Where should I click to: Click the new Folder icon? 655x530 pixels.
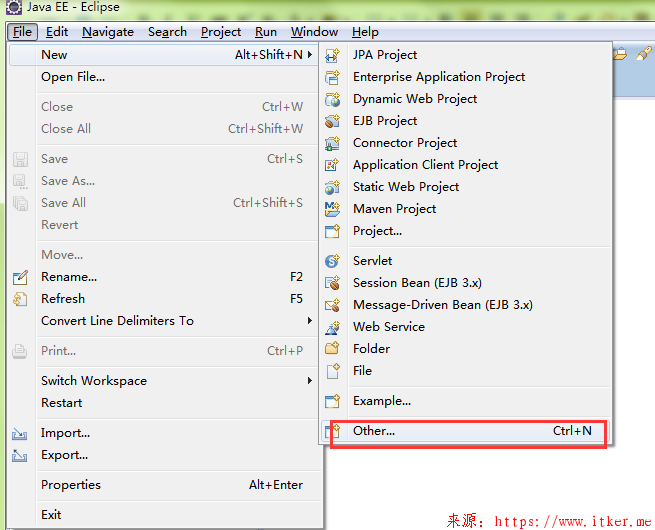[333, 349]
